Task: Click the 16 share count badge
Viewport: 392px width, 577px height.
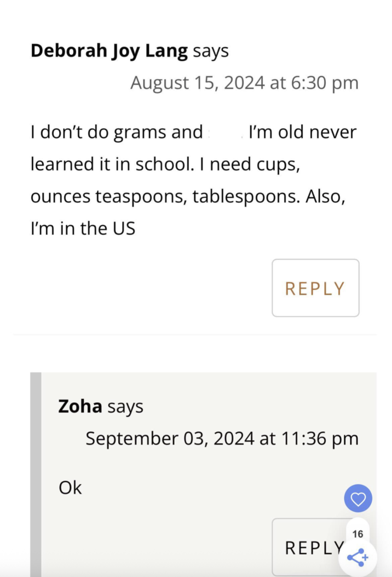Action: click(x=358, y=534)
